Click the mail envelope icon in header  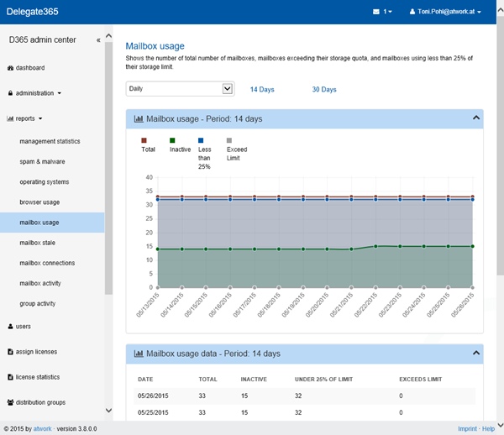pyautogui.click(x=376, y=12)
